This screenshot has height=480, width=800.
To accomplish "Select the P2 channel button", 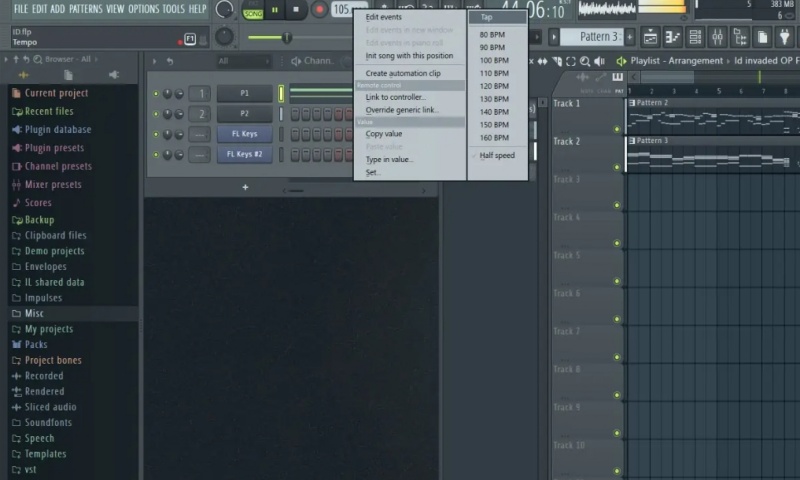I will 244,113.
